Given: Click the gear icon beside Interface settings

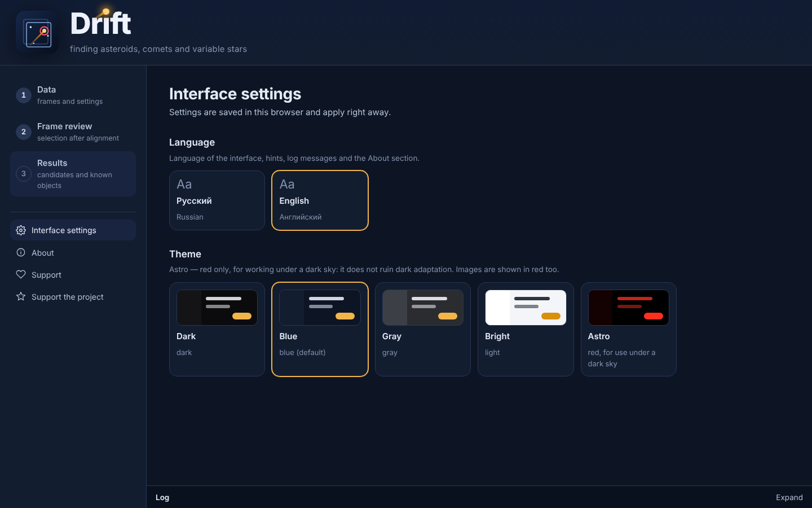Looking at the screenshot, I should tap(21, 230).
